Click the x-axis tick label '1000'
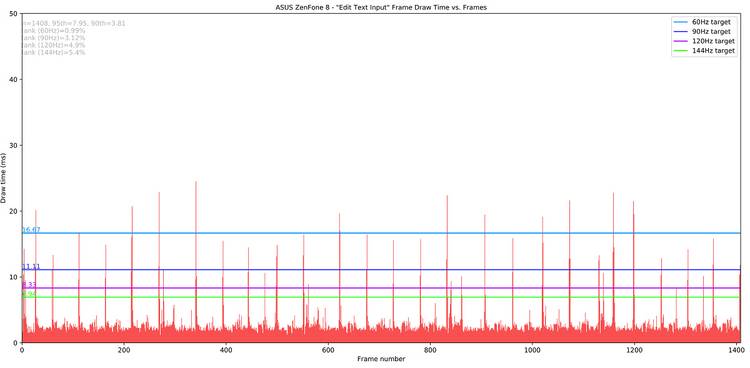Image resolution: width=750 pixels, height=368 pixels. click(532, 350)
